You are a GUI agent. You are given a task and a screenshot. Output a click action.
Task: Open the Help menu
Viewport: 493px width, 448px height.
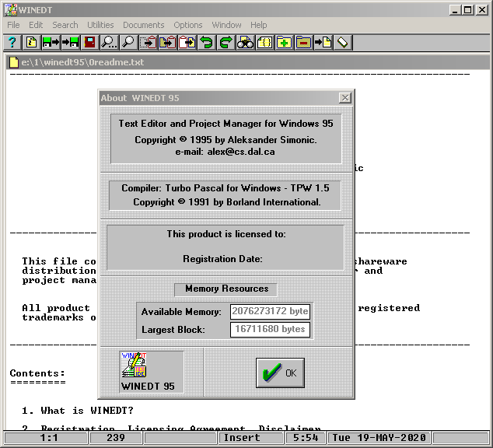coord(258,25)
